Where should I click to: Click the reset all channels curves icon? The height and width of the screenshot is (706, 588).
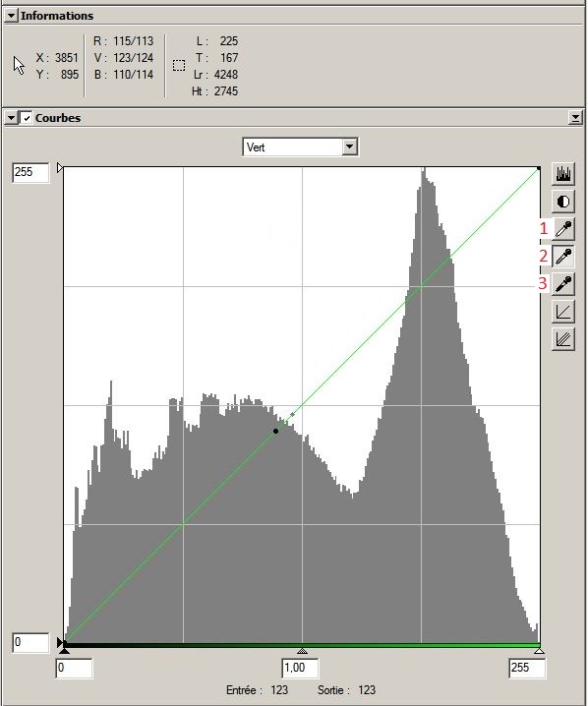563,339
